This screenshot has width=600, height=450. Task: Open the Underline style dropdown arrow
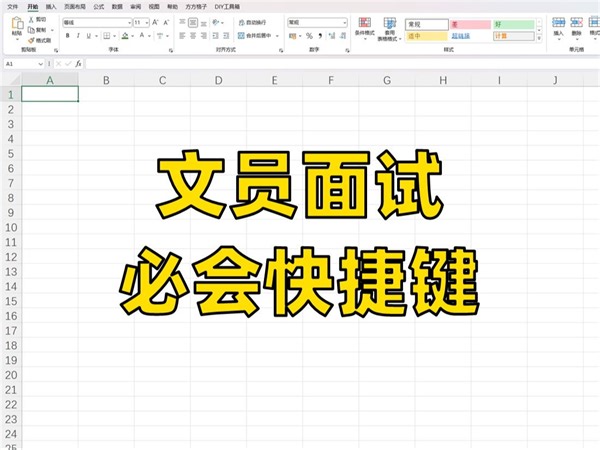click(96, 36)
